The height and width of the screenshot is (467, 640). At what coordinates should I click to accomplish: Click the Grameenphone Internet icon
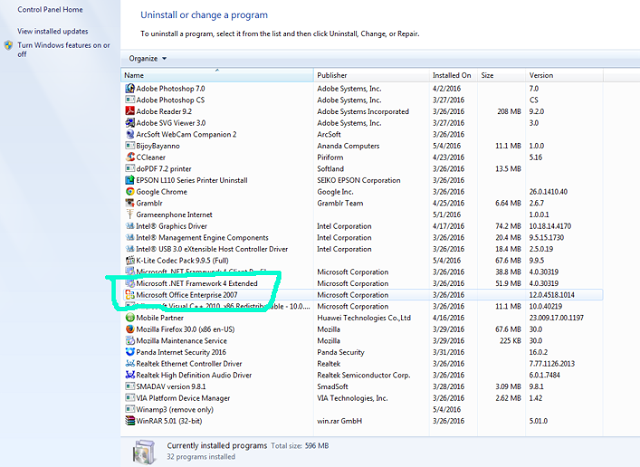pos(130,214)
